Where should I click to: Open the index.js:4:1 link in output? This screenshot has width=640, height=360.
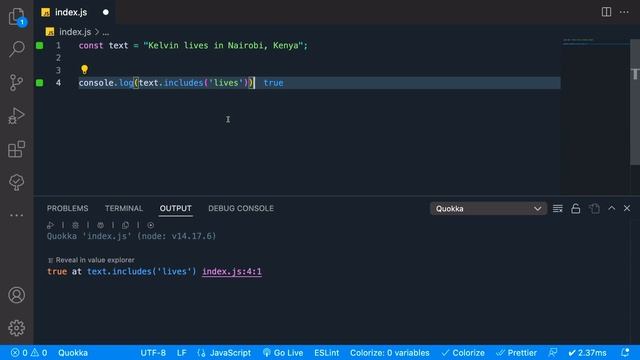tap(232, 271)
